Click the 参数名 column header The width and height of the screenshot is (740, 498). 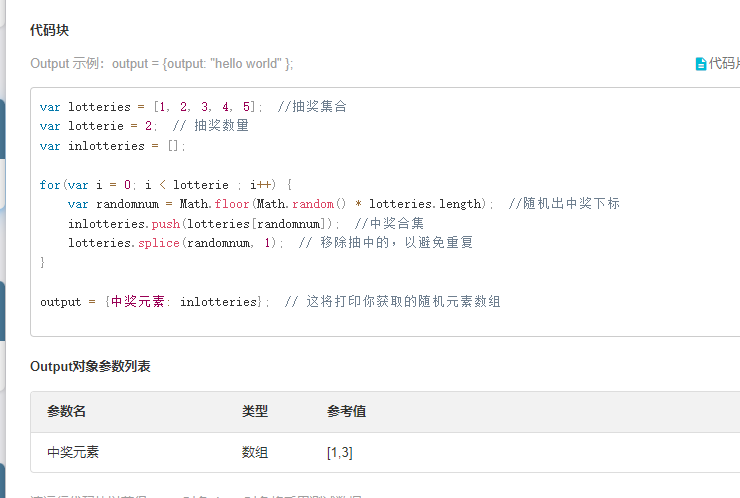(x=67, y=412)
